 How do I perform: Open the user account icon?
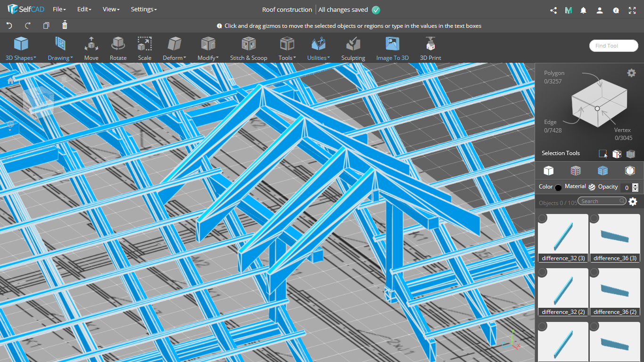600,10
